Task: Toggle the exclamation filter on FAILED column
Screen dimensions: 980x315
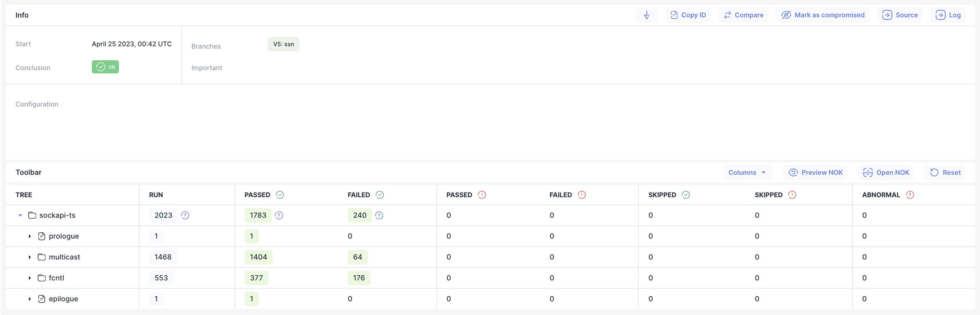Action: coord(582,194)
